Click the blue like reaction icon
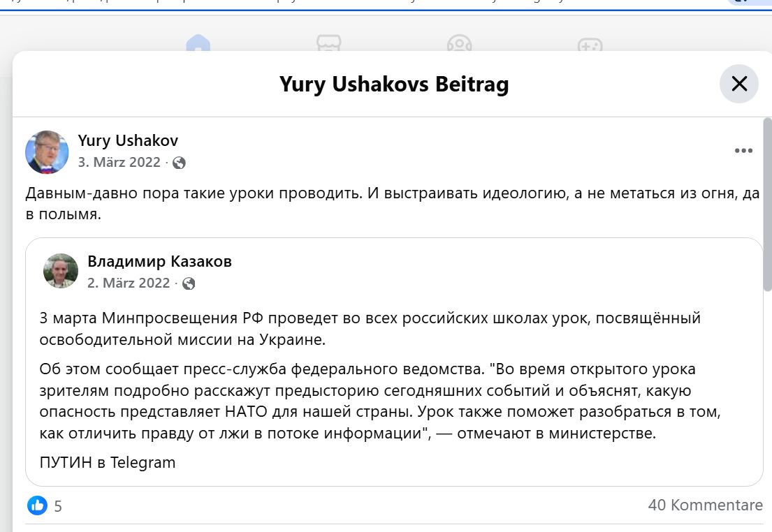Image resolution: width=772 pixels, height=532 pixels. (38, 505)
